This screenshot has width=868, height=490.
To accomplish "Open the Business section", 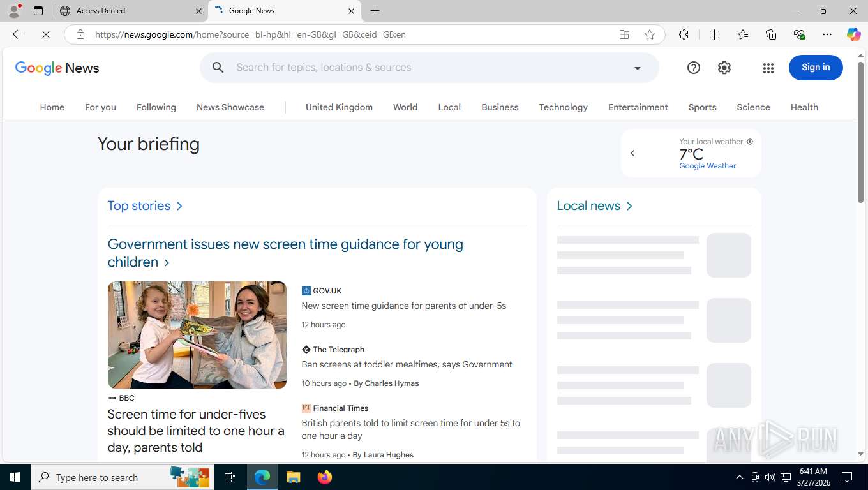I will point(500,107).
